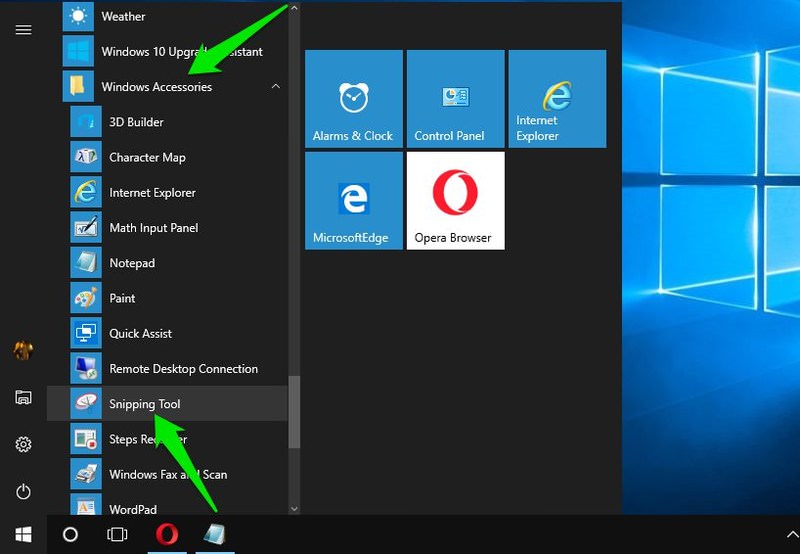This screenshot has height=554, width=800.
Task: Open 3D Builder icon
Action: [86, 121]
